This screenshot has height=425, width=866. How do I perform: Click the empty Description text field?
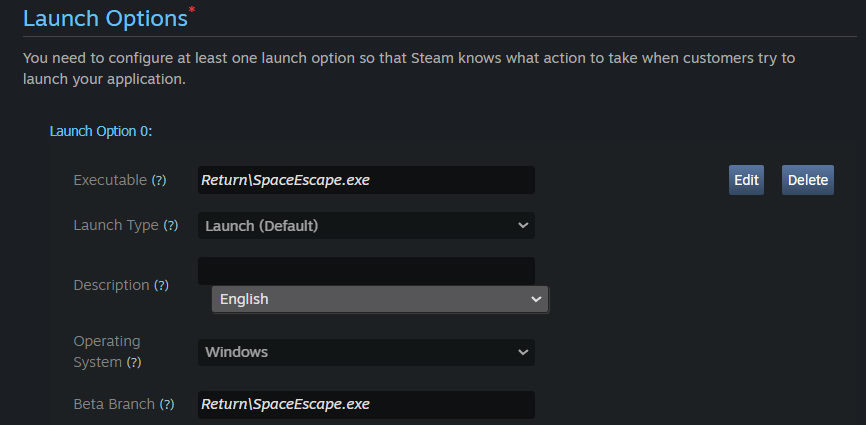click(x=366, y=270)
